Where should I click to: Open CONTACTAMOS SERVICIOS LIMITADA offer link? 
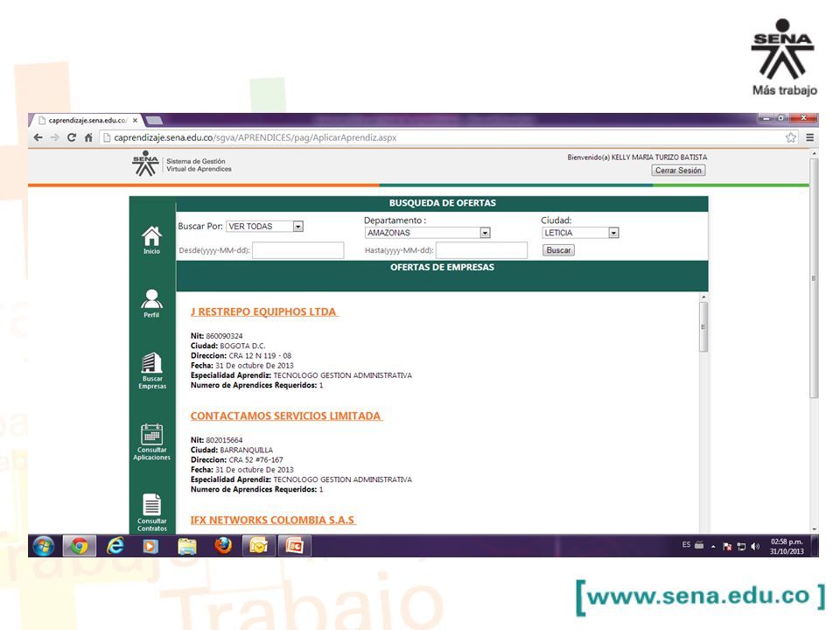pos(286,416)
